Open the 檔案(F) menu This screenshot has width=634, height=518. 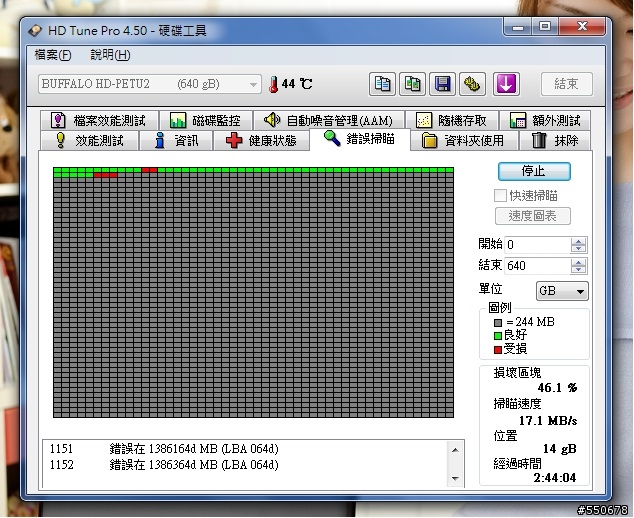click(53, 55)
